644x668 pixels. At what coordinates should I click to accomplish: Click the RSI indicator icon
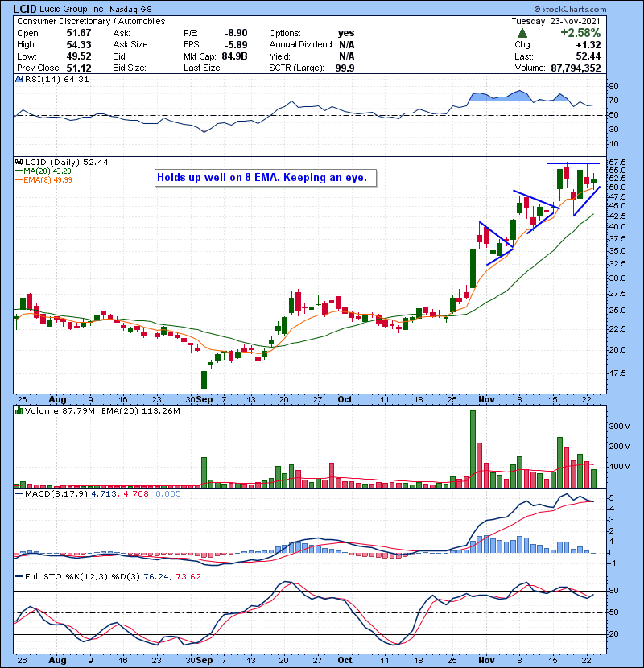click(19, 79)
